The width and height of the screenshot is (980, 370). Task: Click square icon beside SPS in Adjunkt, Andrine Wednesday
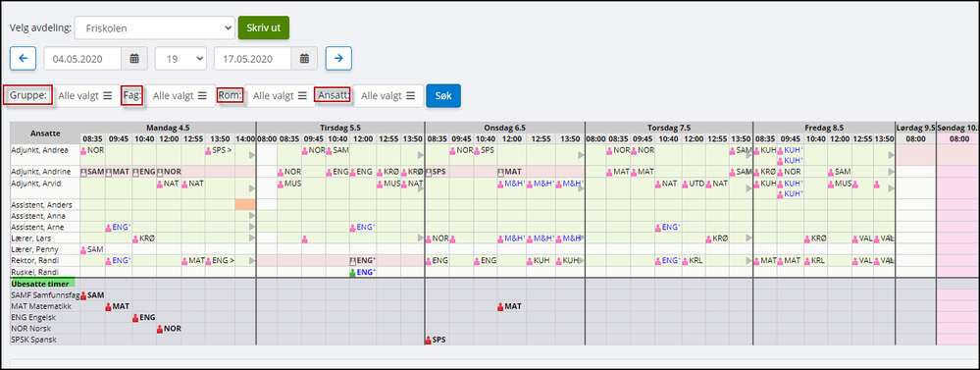point(428,171)
